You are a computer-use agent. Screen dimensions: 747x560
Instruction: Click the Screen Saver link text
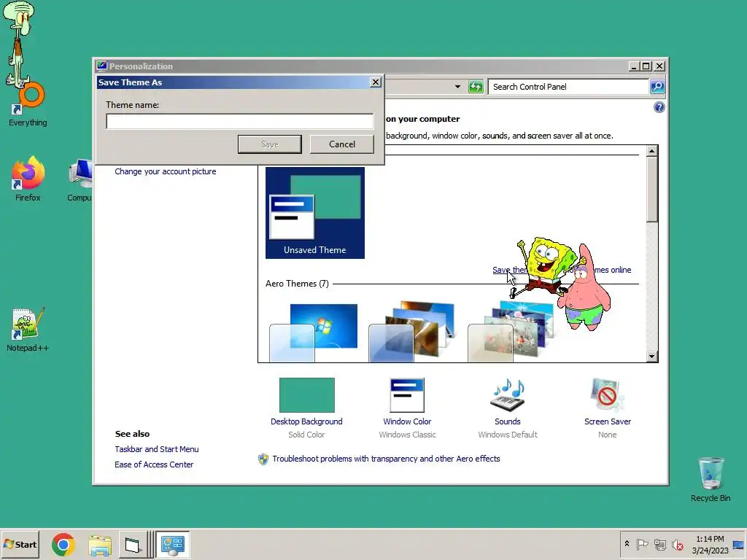608,421
